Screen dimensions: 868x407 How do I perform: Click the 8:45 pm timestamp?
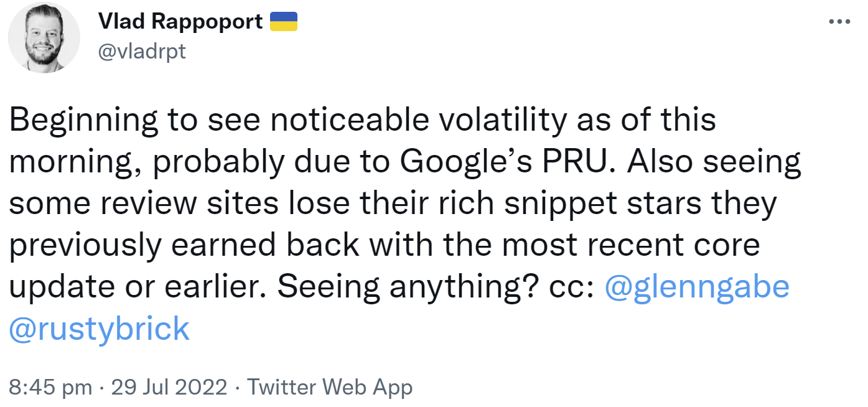pos(49,386)
